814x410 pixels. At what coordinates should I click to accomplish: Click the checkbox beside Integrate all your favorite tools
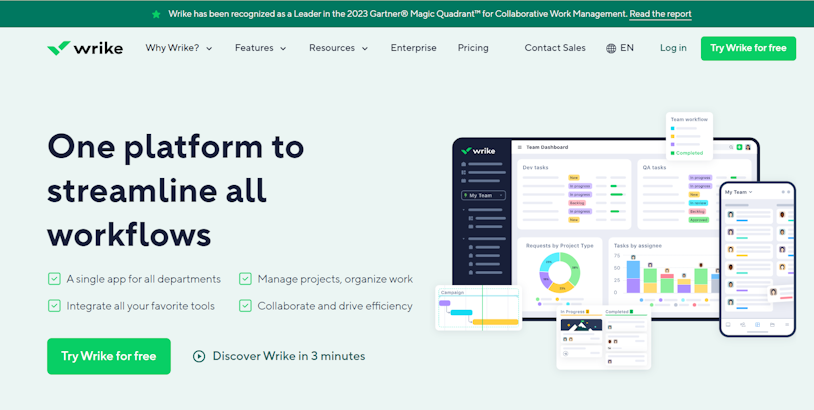point(54,306)
